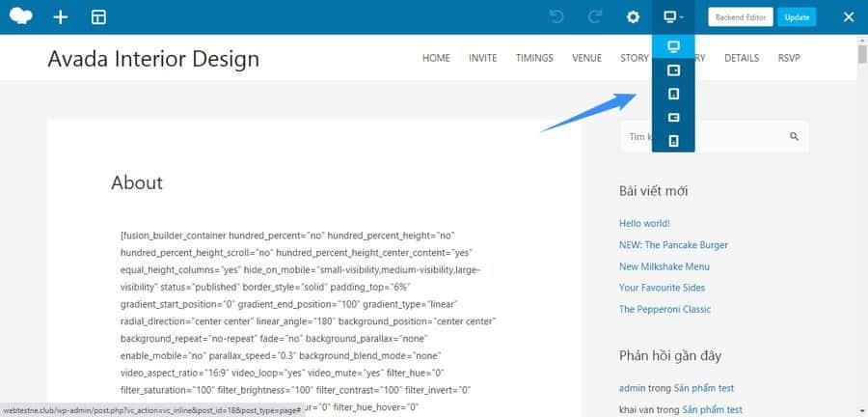Click the search magnifier icon

(794, 136)
